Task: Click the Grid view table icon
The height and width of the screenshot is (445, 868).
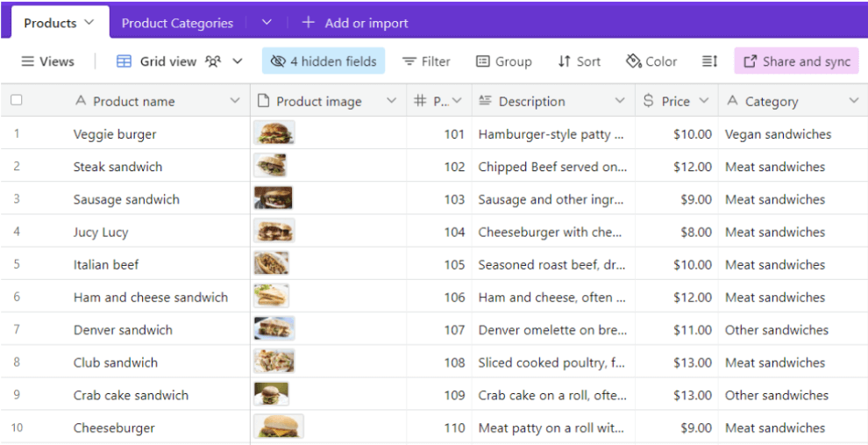Action: click(x=124, y=61)
